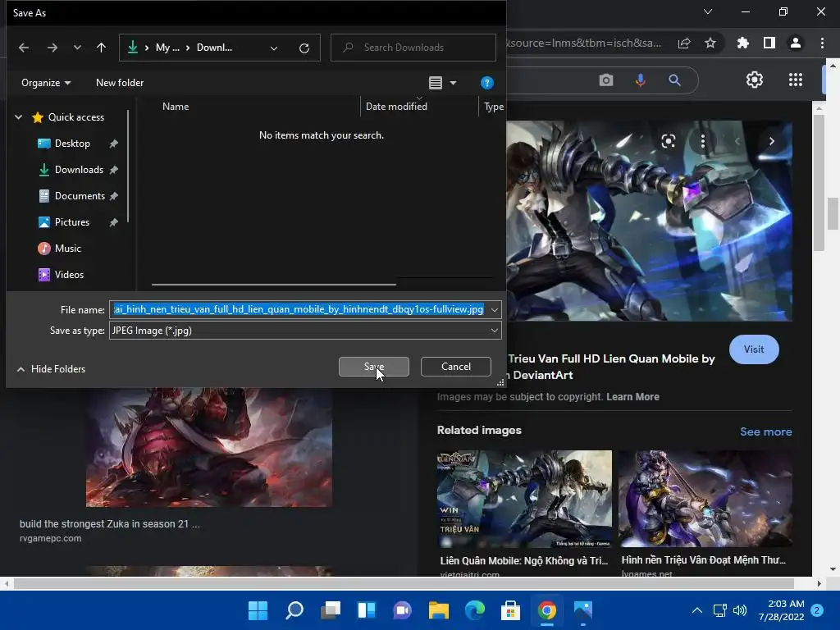Screen dimensions: 840x630
Task: Open the Windows Start menu
Action: (258, 610)
